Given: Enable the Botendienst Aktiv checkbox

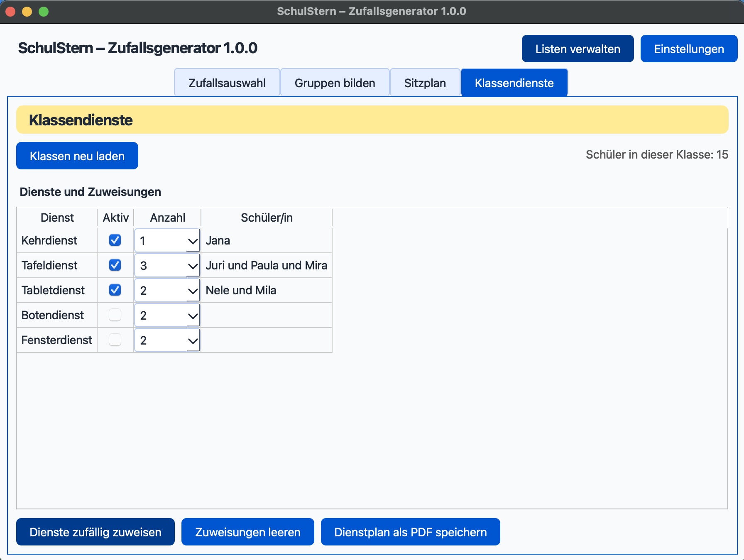Looking at the screenshot, I should click(x=115, y=315).
